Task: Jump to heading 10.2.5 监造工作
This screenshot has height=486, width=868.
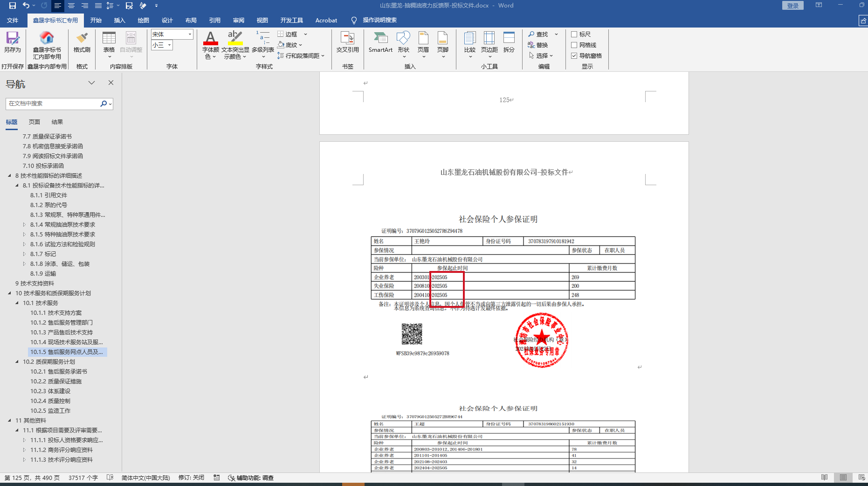Action: (x=50, y=411)
